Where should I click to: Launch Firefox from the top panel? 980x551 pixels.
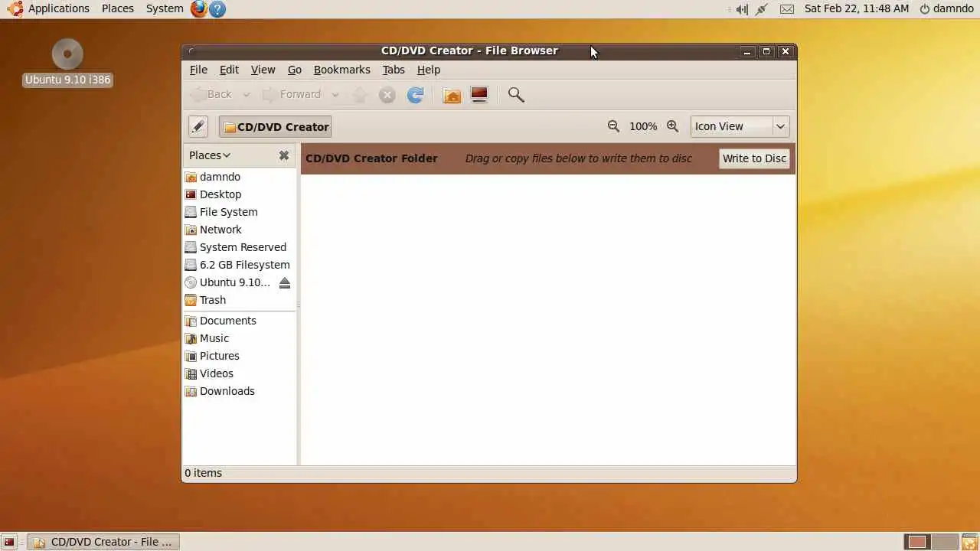[x=199, y=9]
